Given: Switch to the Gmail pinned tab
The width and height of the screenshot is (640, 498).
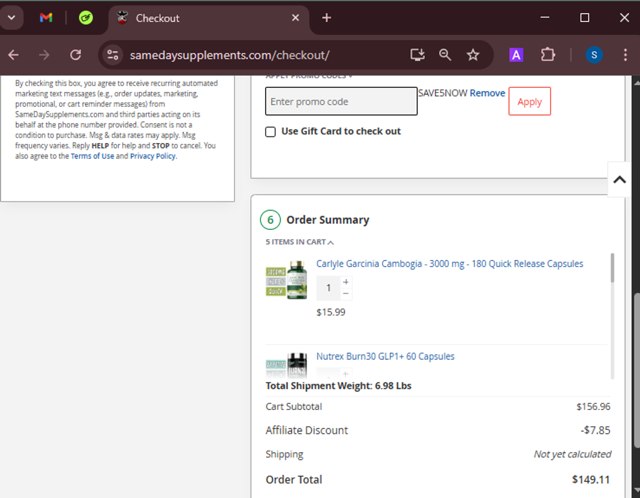Looking at the screenshot, I should coord(46,18).
